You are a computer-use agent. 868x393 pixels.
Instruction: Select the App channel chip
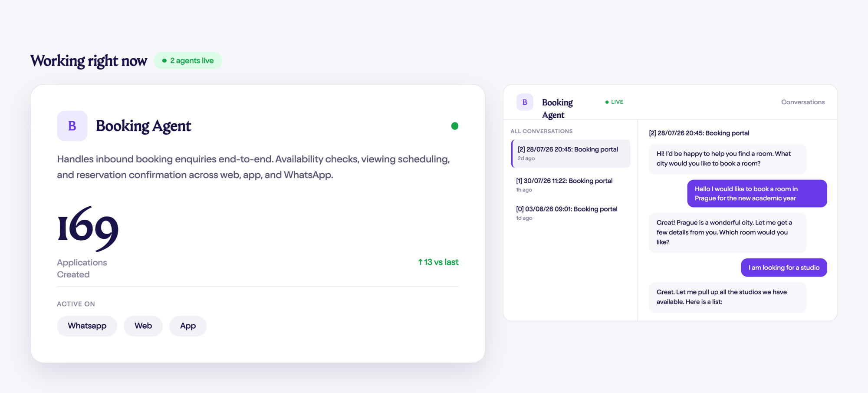click(x=188, y=326)
